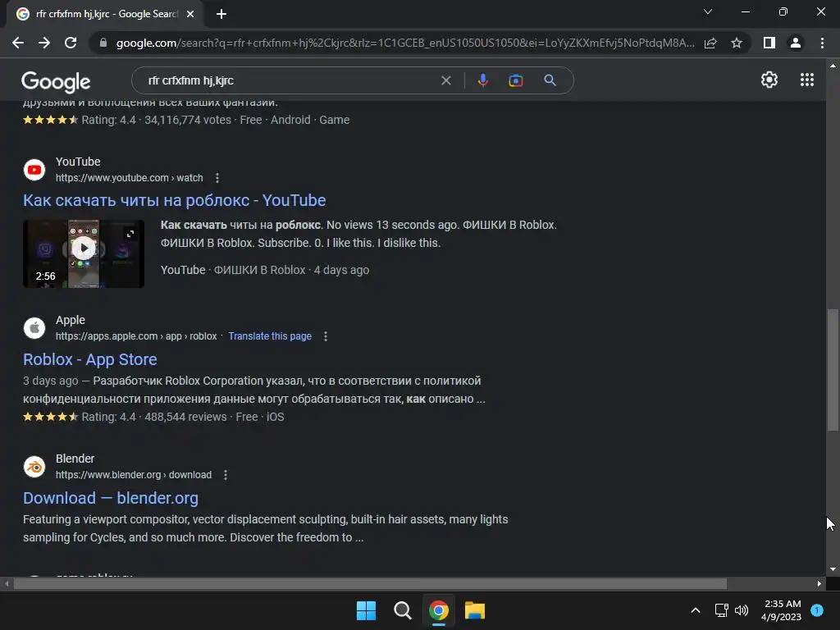Image resolution: width=840 pixels, height=630 pixels.
Task: Open Download — blender.org link
Action: click(x=111, y=498)
